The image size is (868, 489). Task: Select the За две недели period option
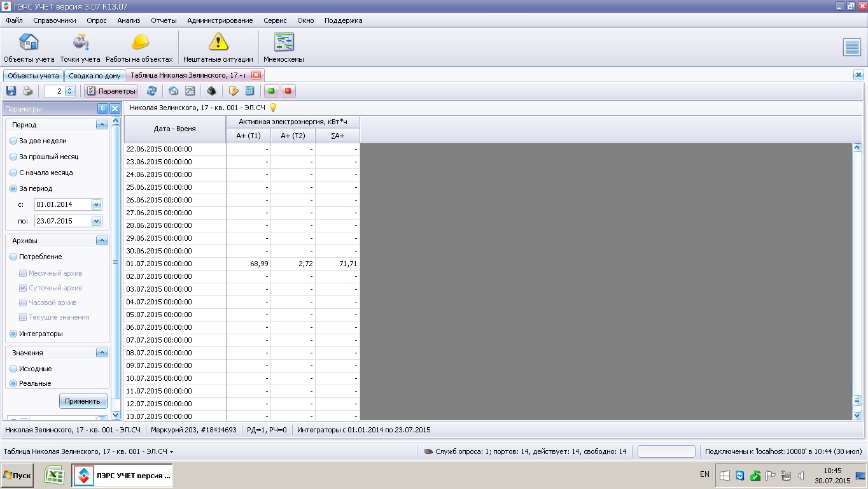pyautogui.click(x=13, y=141)
